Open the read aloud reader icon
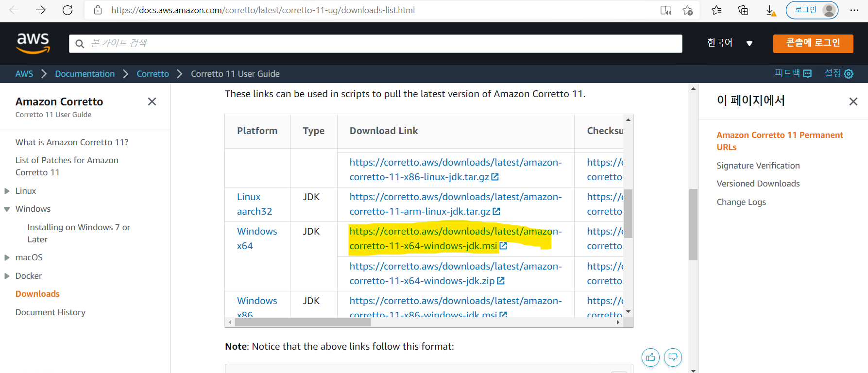868x373 pixels. click(x=666, y=10)
